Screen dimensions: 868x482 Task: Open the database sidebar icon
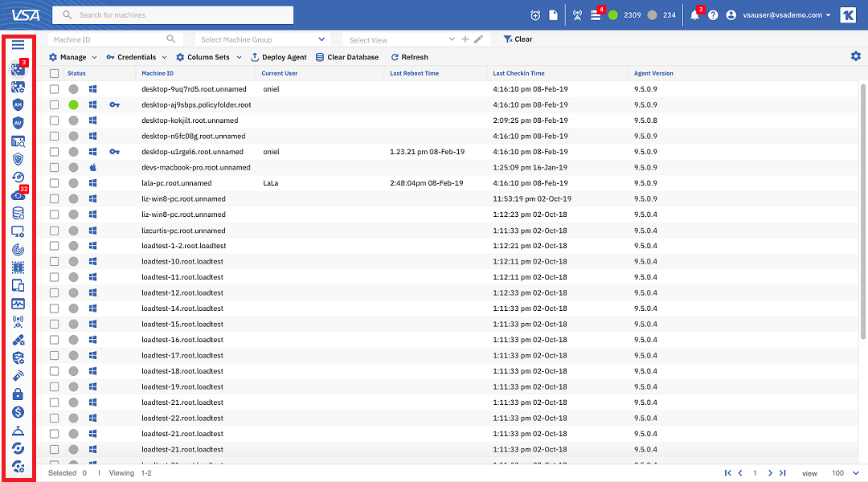(18, 213)
